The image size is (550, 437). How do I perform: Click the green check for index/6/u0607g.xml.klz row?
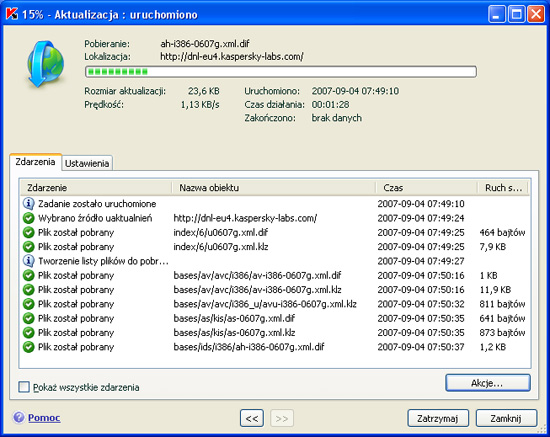pyautogui.click(x=28, y=247)
